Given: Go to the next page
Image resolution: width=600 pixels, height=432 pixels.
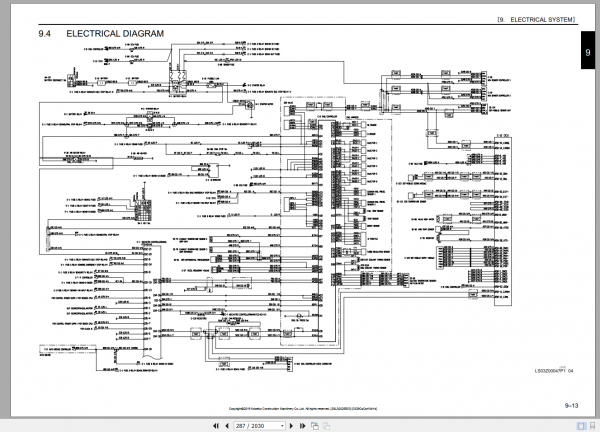Looking at the screenshot, I should point(291,426).
